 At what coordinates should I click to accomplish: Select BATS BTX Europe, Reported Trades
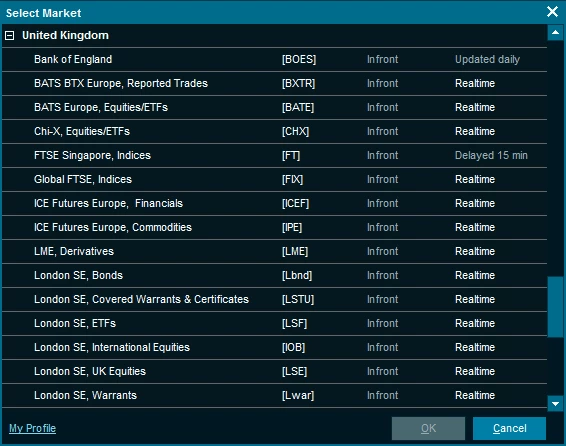pyautogui.click(x=274, y=83)
